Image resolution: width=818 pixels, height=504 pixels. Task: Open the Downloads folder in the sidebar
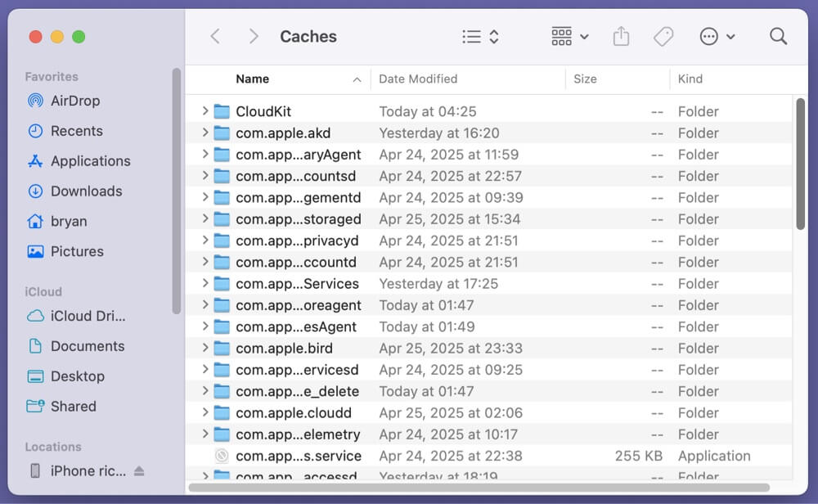click(x=84, y=191)
